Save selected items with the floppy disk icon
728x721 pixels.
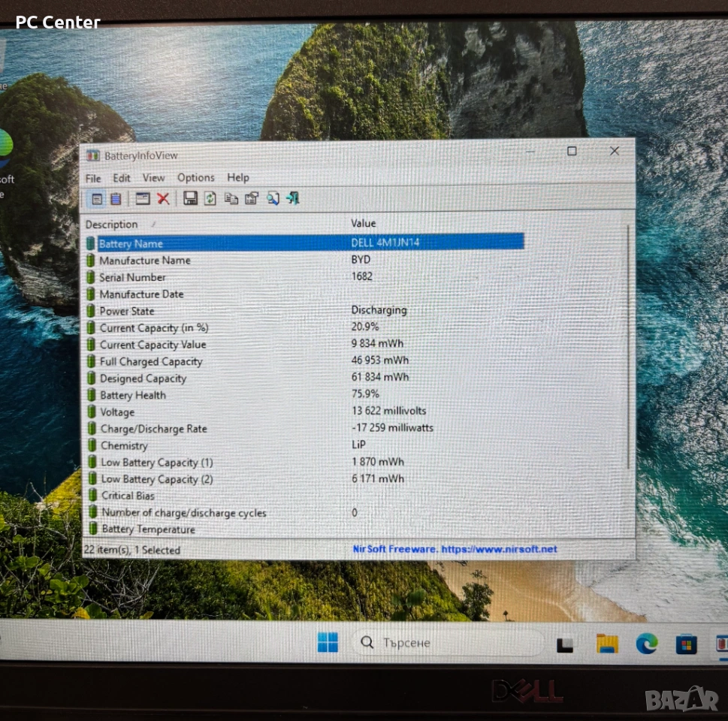click(x=190, y=199)
